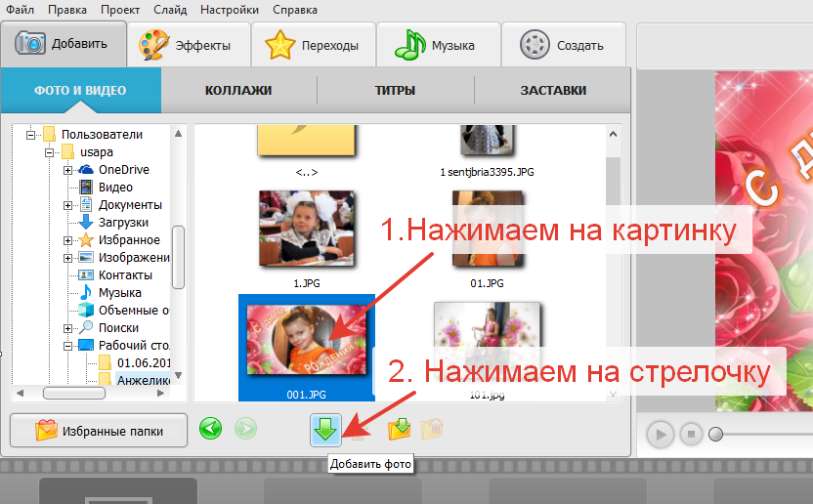Switch to the Переходы tab

[314, 45]
